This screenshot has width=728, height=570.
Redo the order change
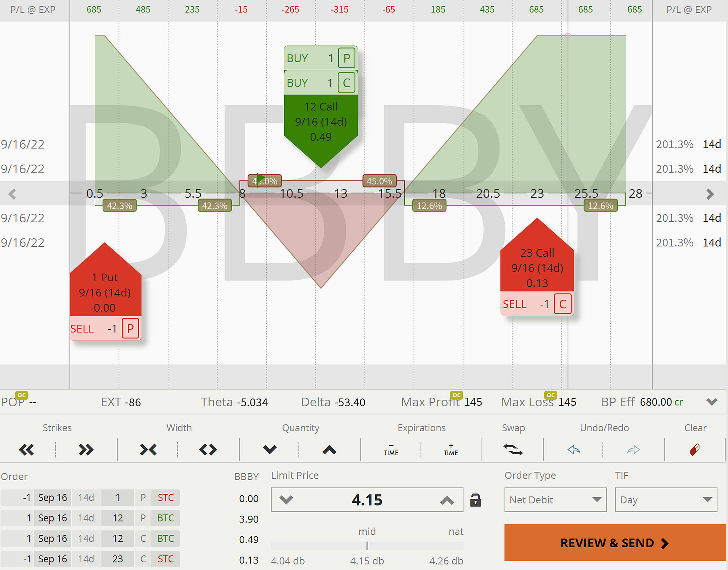pyautogui.click(x=633, y=450)
